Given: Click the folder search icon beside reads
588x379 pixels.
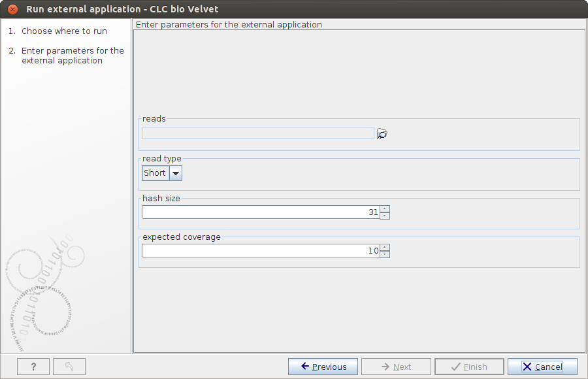Looking at the screenshot, I should tap(382, 133).
